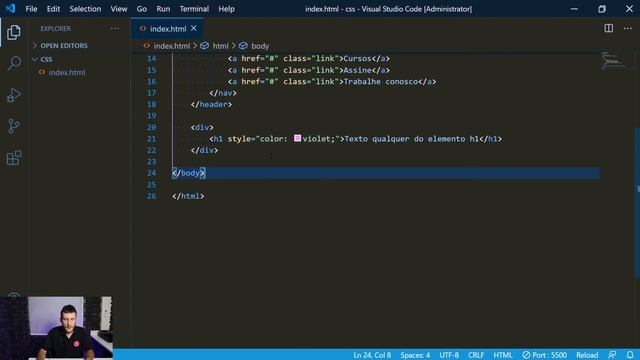
Task: Open the Run menu
Action: click(163, 9)
